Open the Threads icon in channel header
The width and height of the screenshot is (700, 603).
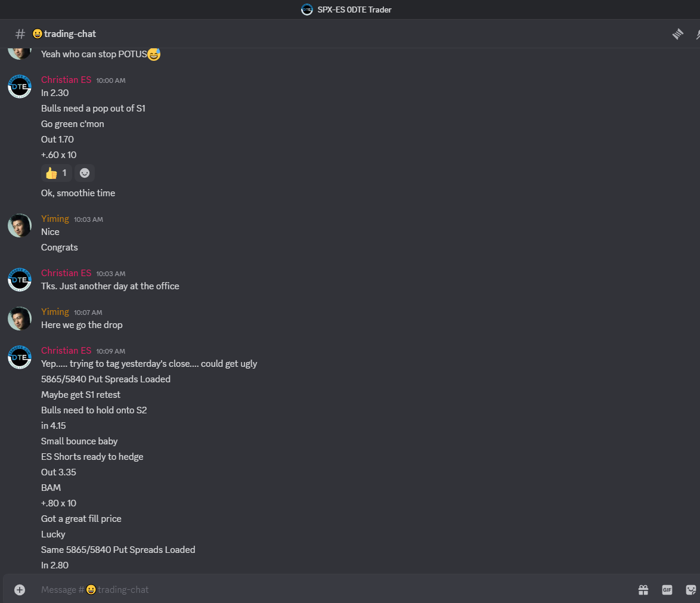[678, 34]
